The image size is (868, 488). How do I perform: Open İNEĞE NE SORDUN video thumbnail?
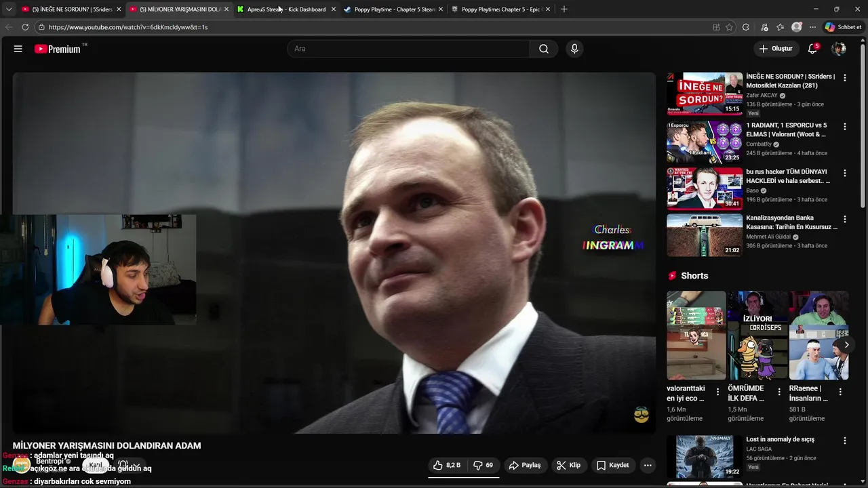705,94
